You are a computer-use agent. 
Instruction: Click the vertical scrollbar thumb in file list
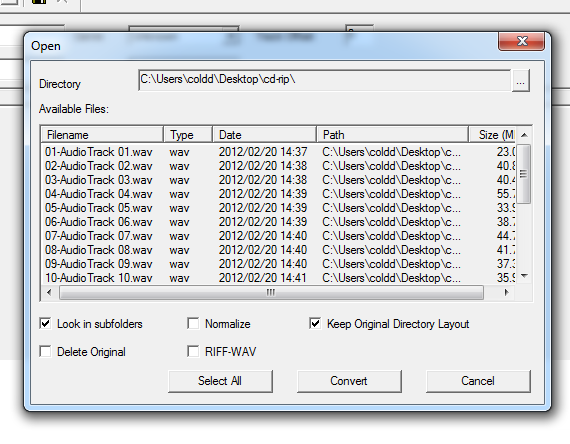[x=524, y=173]
